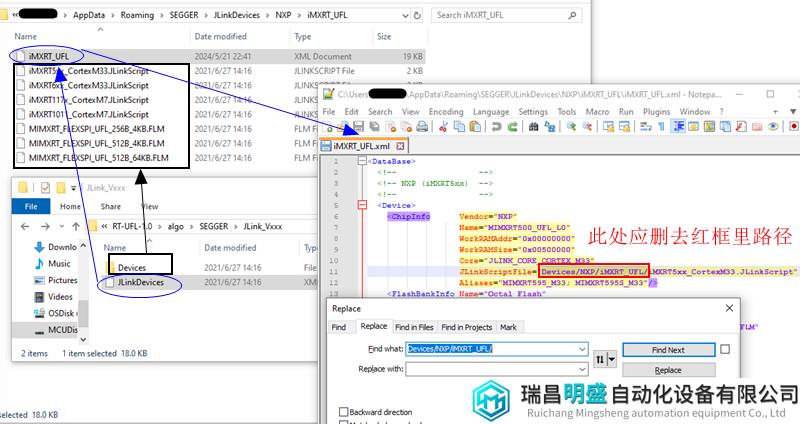Click the Find binoculars icon

pyautogui.click(x=534, y=126)
